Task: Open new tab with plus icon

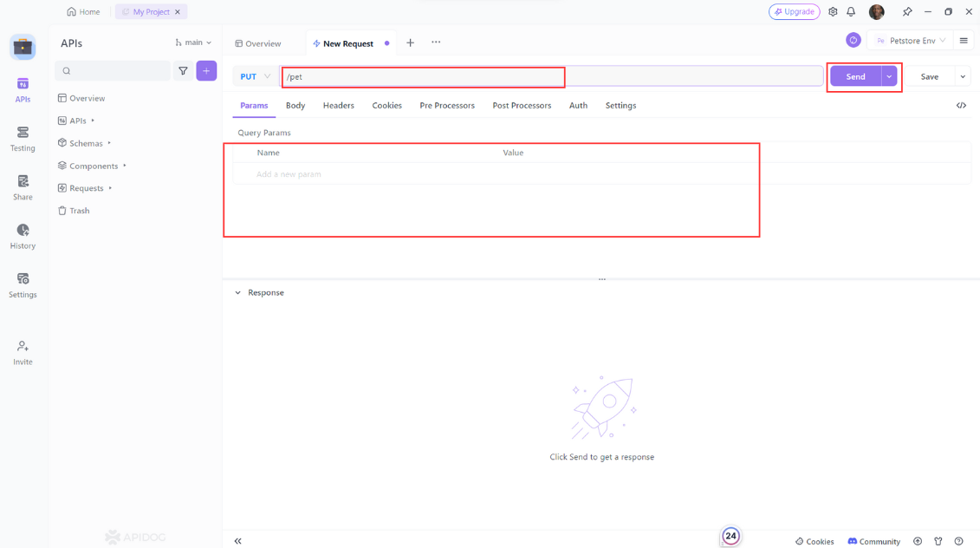Action: (410, 42)
